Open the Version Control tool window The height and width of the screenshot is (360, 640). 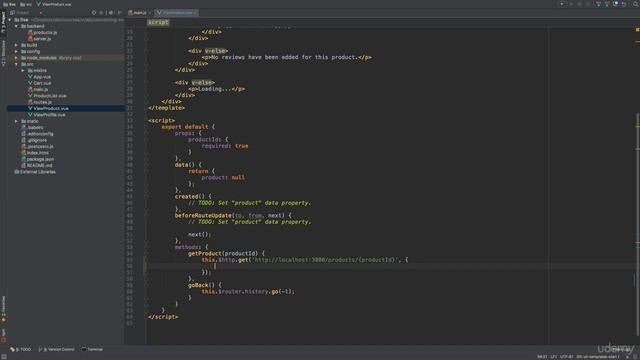coord(57,349)
